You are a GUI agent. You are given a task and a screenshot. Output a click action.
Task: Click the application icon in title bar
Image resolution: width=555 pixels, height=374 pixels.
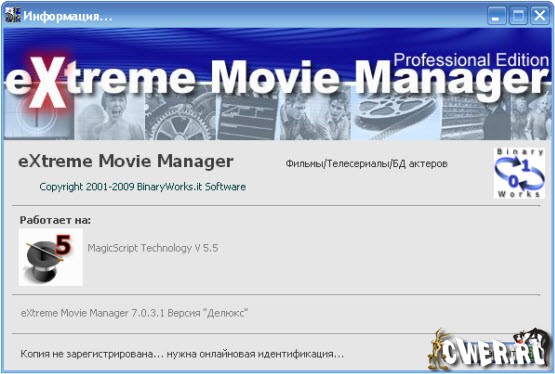click(13, 15)
